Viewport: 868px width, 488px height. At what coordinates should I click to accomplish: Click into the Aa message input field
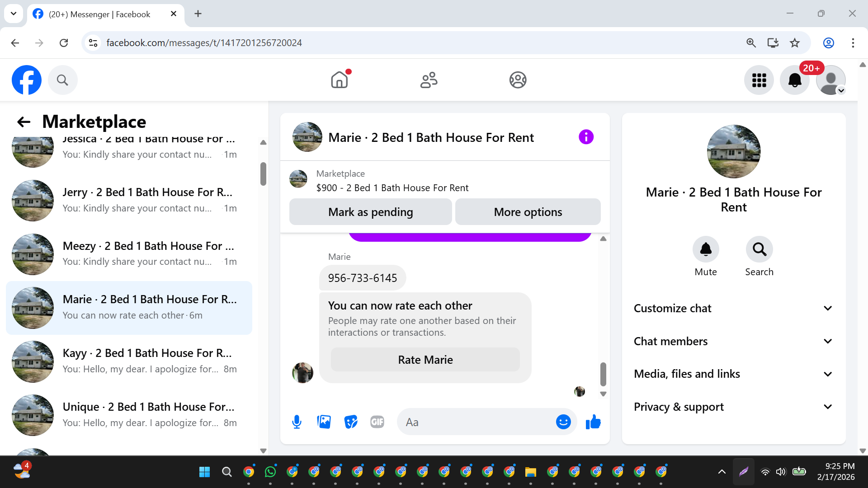click(x=475, y=422)
